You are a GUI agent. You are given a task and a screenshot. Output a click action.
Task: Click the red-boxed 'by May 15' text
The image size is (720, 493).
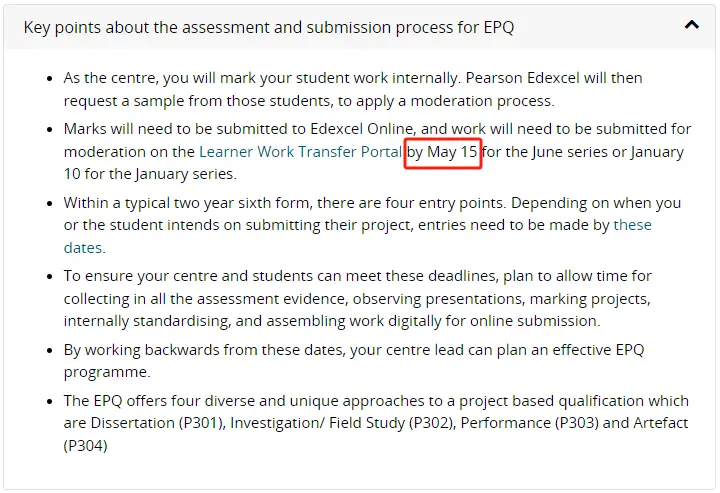pos(442,152)
